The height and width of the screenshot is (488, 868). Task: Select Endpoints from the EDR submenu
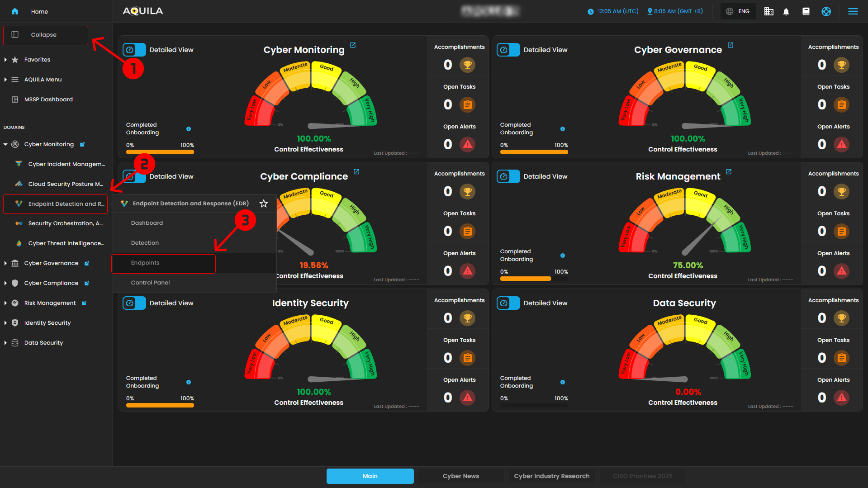click(145, 263)
